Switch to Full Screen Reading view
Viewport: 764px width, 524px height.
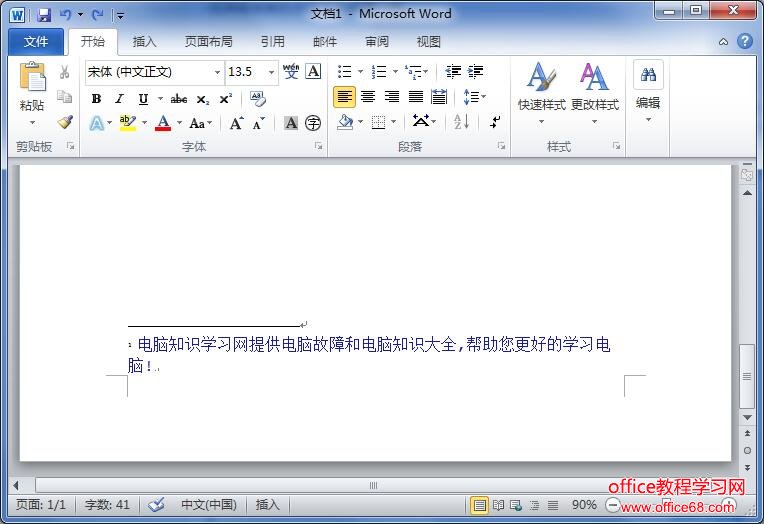click(x=498, y=505)
